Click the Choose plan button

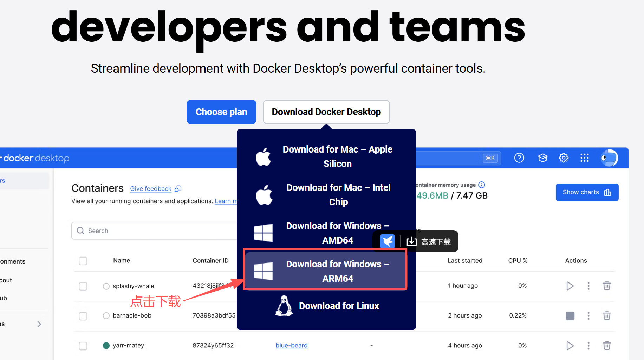[x=221, y=112]
